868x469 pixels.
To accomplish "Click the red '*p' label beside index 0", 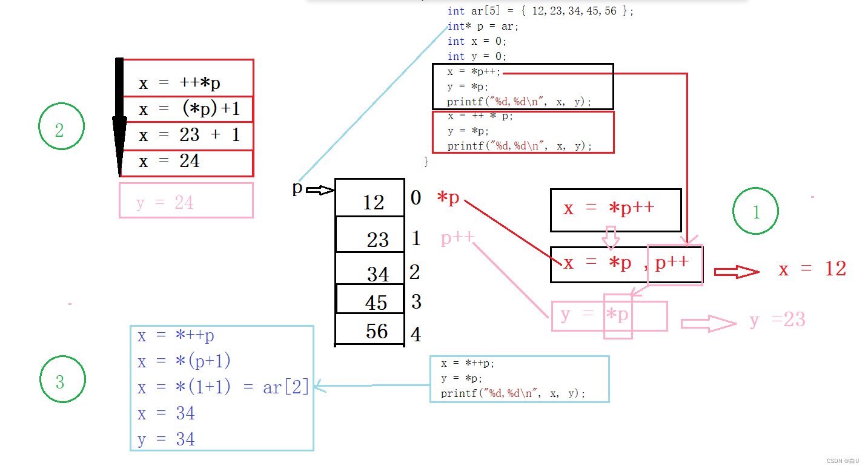I will coord(448,198).
